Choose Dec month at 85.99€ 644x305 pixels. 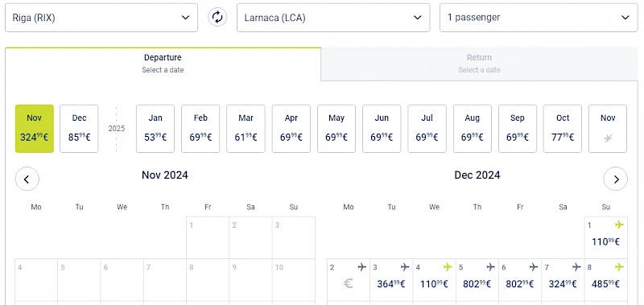pos(79,129)
